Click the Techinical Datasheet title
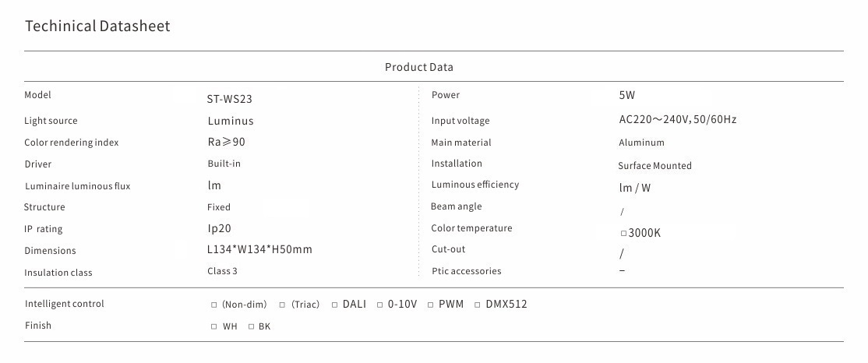Image resolution: width=868 pixels, height=363 pixels. pyautogui.click(x=97, y=26)
